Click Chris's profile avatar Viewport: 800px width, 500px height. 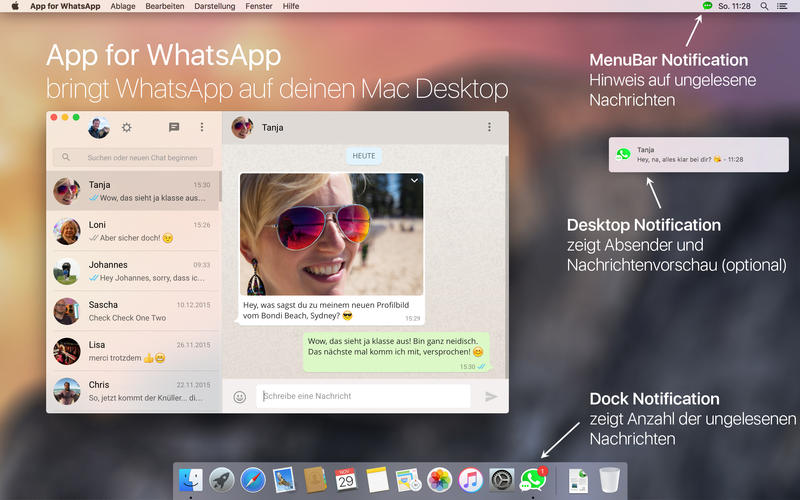(67, 391)
